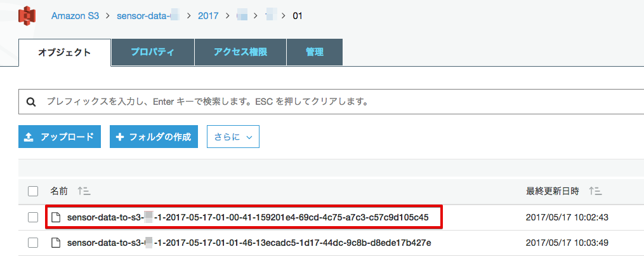Switch to the オブジェクト tab
644x256 pixels.
(x=65, y=53)
